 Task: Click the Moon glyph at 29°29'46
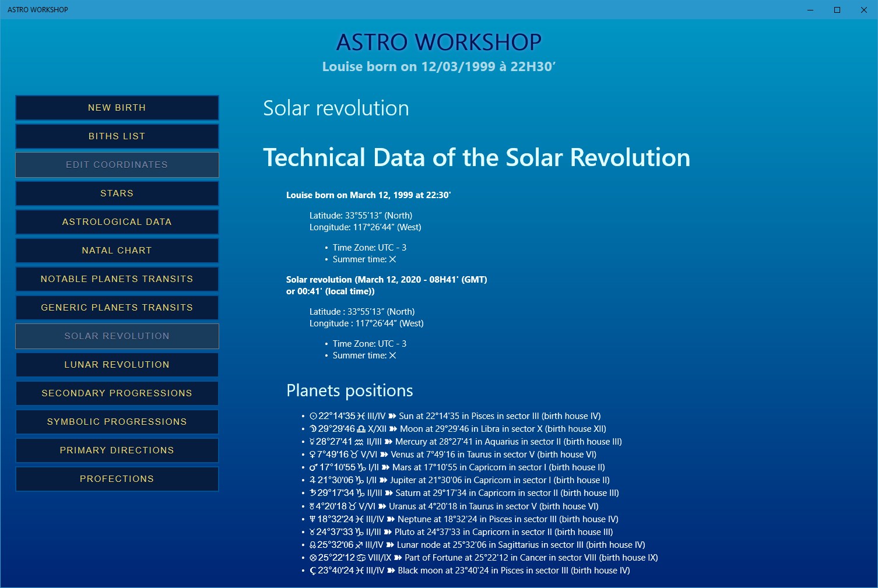pos(313,429)
